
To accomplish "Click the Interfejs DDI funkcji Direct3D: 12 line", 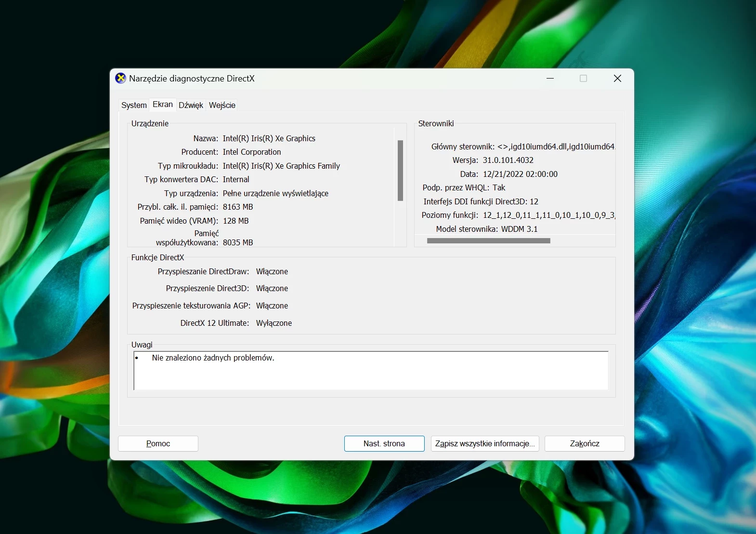I will click(481, 201).
